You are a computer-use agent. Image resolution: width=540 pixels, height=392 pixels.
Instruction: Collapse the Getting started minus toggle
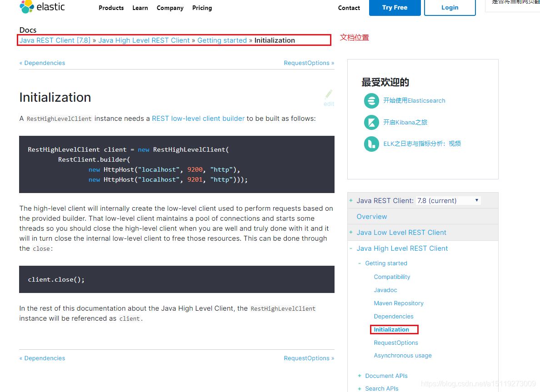pyautogui.click(x=360, y=263)
